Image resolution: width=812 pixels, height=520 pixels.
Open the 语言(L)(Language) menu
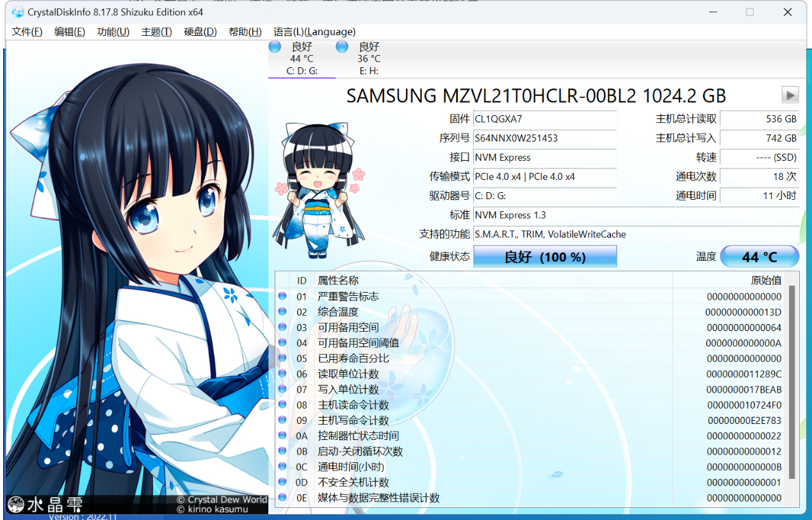[314, 32]
